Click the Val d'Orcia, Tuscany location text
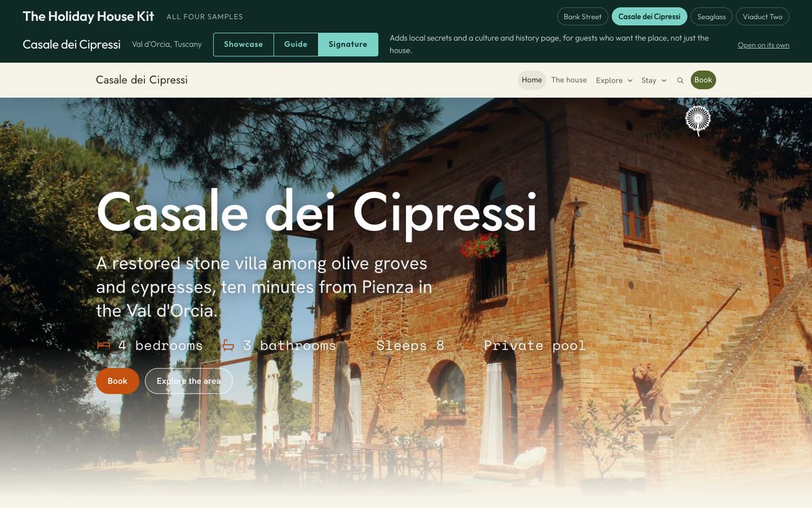The image size is (812, 508). coord(167,45)
